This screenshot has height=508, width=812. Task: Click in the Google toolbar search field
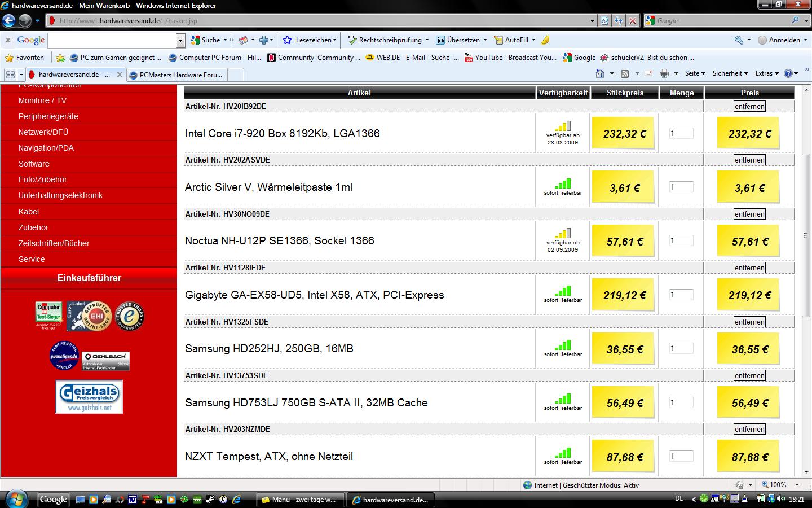112,40
